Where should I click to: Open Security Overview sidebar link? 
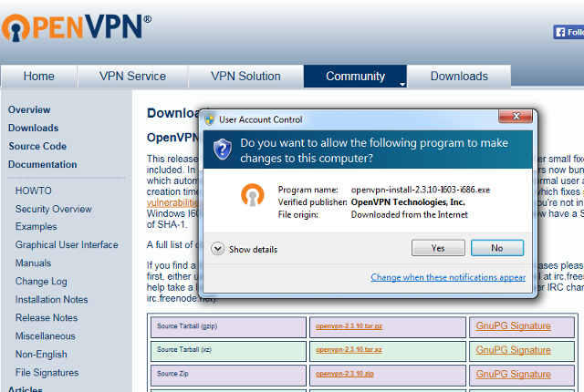click(x=53, y=209)
